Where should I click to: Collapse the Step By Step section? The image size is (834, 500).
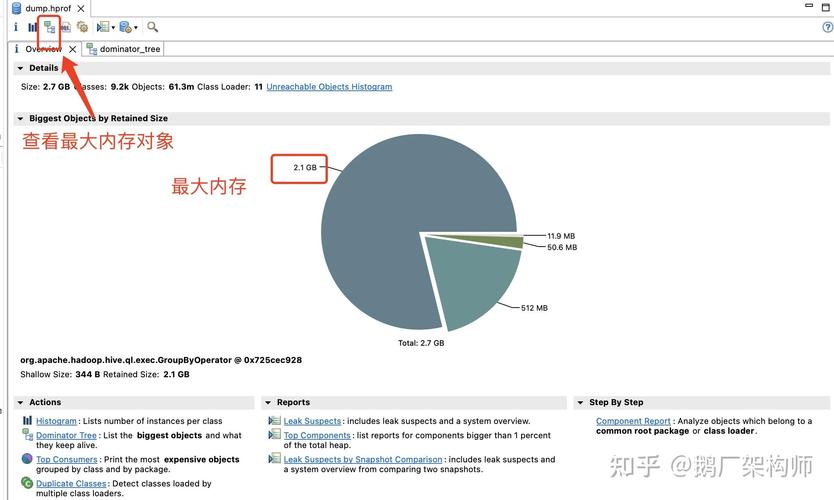point(580,403)
